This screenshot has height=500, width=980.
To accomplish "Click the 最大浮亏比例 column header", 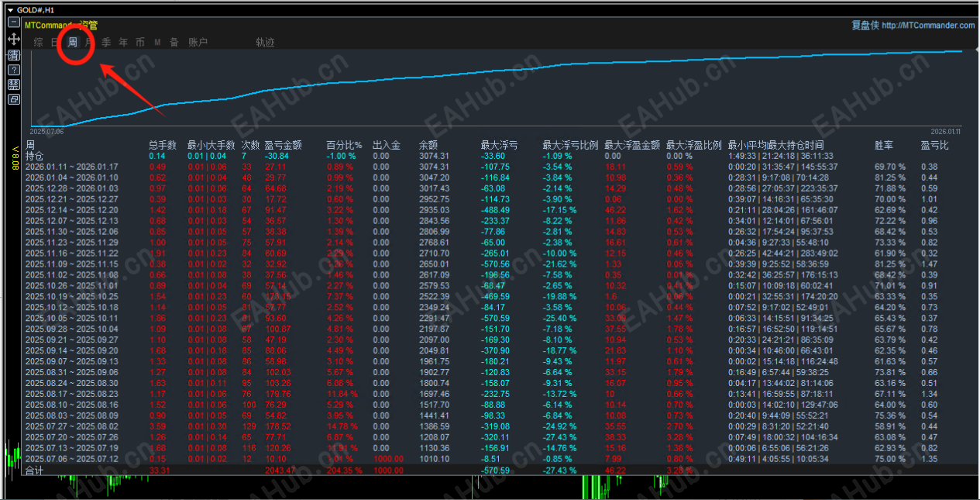I will click(x=570, y=145).
